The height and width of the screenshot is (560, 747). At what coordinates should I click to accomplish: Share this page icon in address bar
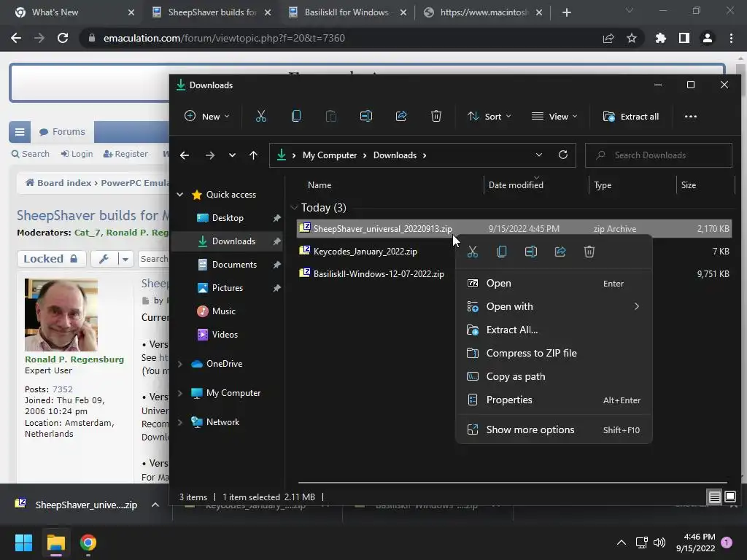(608, 38)
